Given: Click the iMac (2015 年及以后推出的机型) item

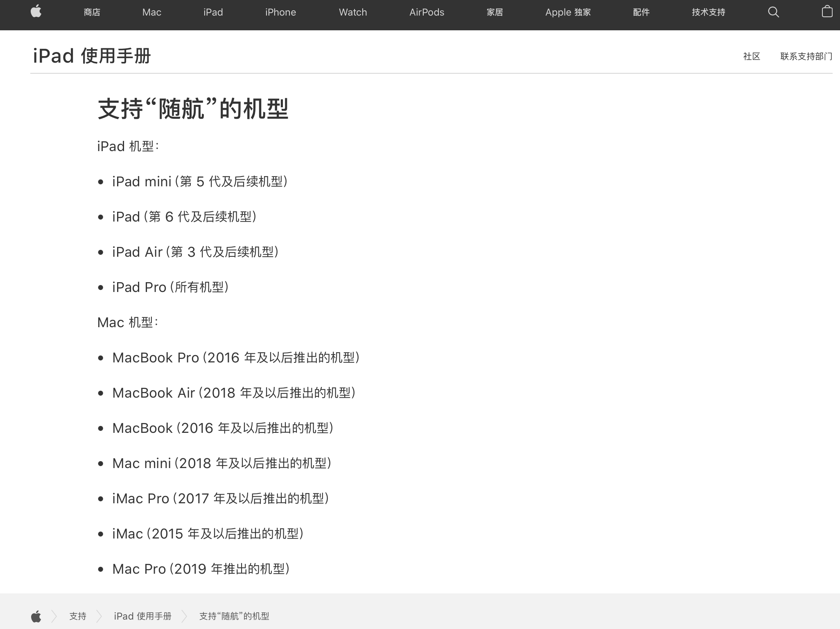Looking at the screenshot, I should click(x=208, y=534).
